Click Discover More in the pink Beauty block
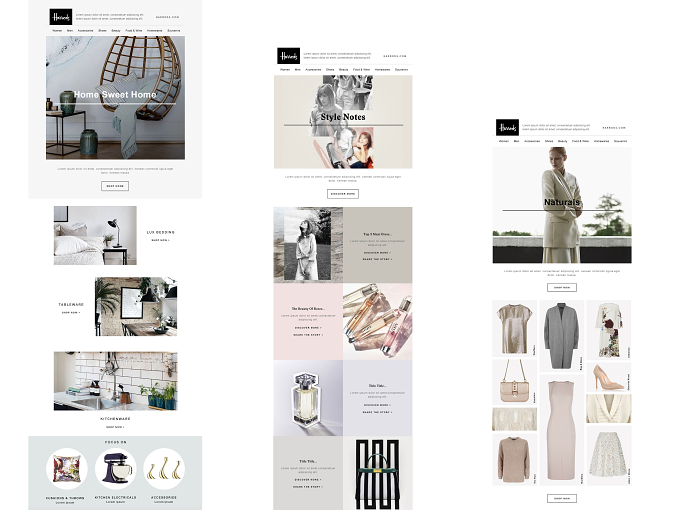The image size is (680, 510). point(308,328)
